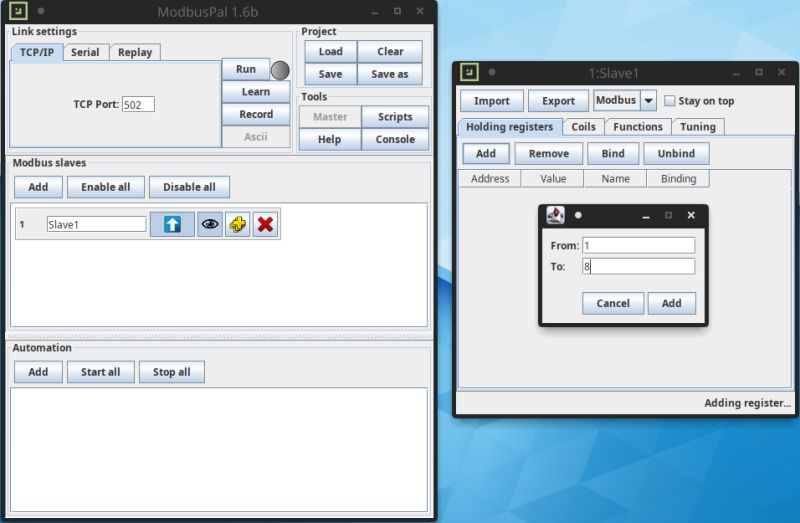The height and width of the screenshot is (523, 800).
Task: Tick the Stay on top checkbox
Action: [x=669, y=101]
